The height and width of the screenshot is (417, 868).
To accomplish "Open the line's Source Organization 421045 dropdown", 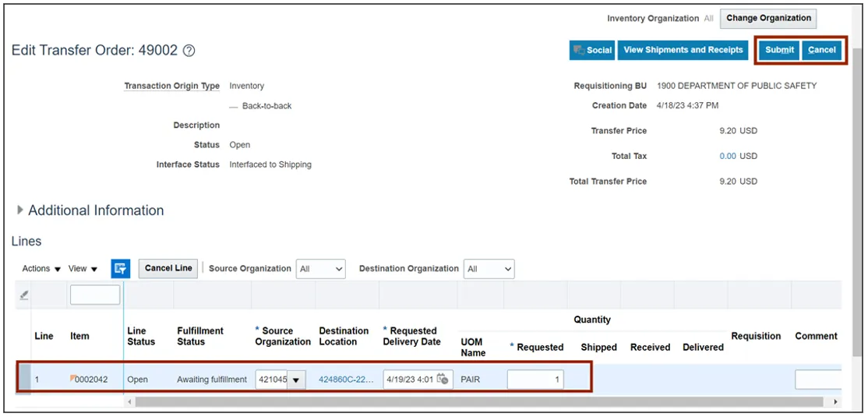I will click(298, 380).
